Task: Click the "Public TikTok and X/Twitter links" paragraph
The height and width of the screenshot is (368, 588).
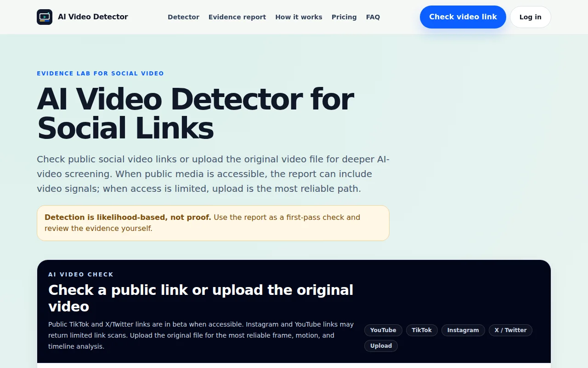Action: coord(201,335)
